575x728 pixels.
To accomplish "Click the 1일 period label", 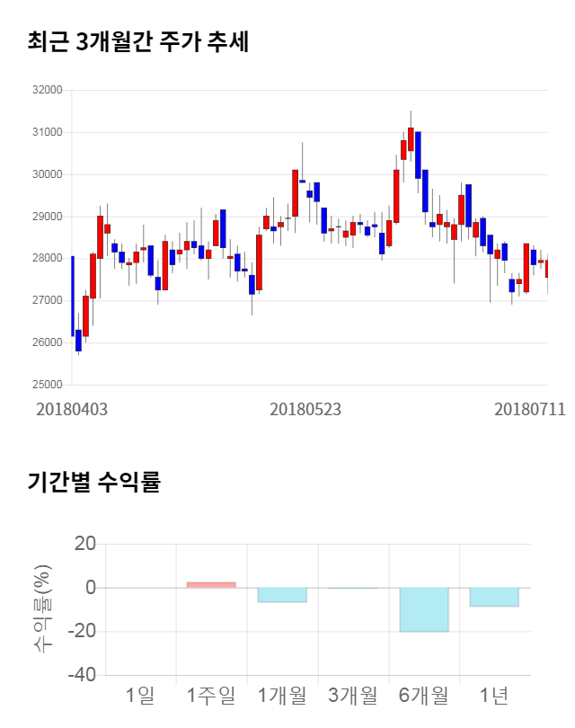I will pyautogui.click(x=140, y=695).
